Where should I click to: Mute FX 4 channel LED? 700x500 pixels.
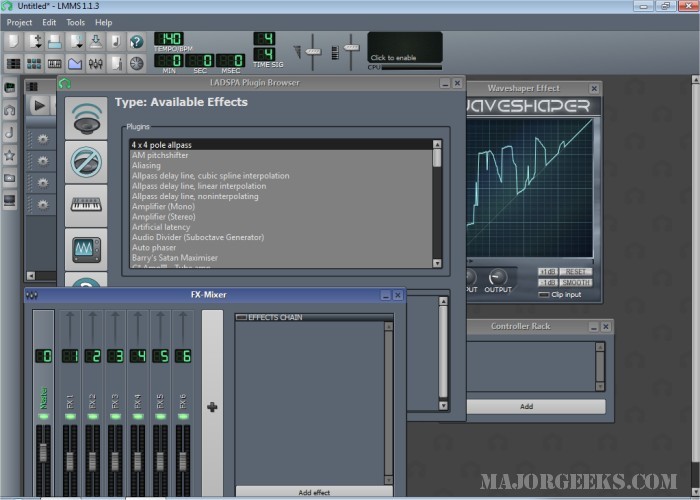point(138,417)
